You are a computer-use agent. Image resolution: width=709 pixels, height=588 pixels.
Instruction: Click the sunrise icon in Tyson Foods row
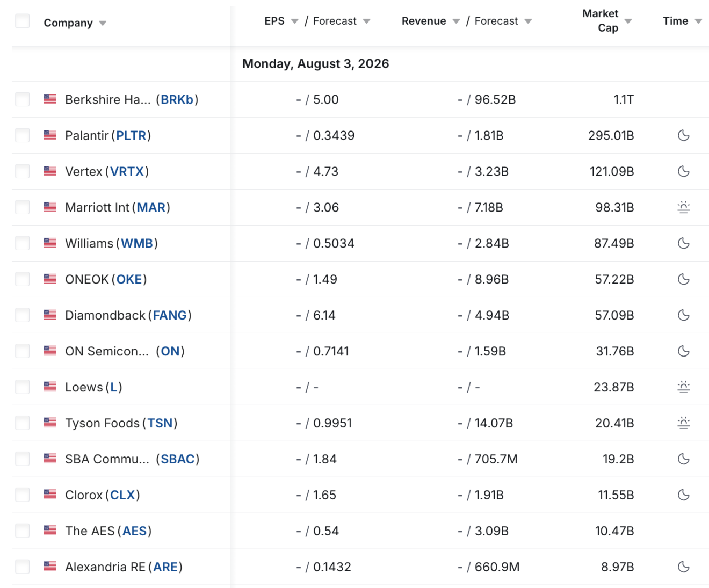pos(683,423)
